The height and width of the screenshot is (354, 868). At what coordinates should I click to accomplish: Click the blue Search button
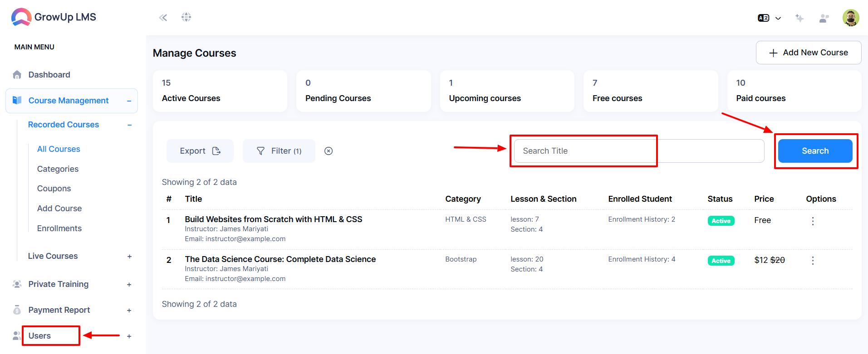click(815, 151)
